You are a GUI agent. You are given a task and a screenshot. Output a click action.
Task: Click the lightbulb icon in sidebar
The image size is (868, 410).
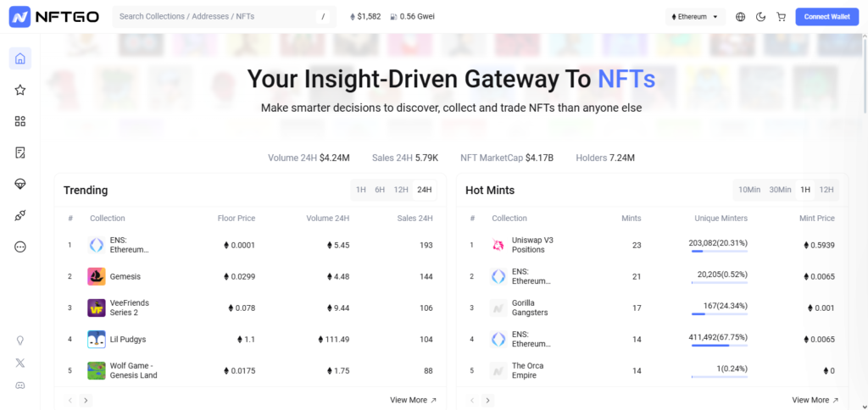click(20, 341)
